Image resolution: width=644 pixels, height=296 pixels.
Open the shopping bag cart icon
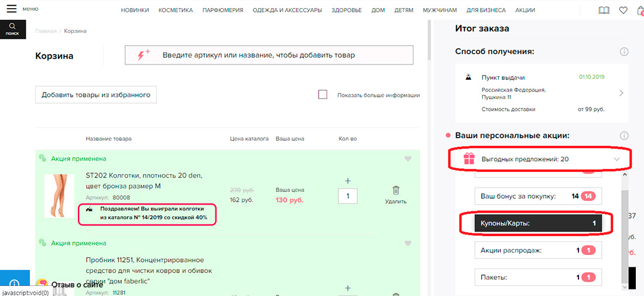640,11
